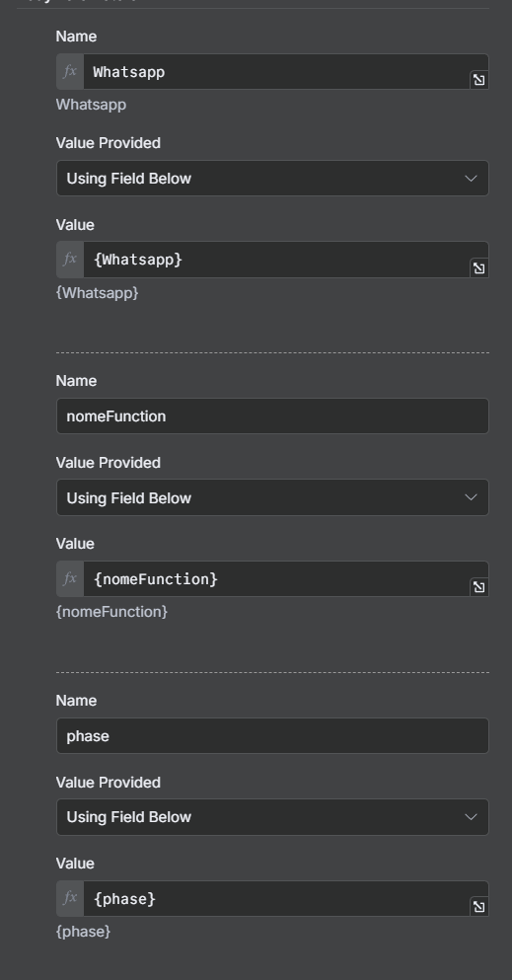Click the fx icon beside {nomeFunction} value

point(70,578)
